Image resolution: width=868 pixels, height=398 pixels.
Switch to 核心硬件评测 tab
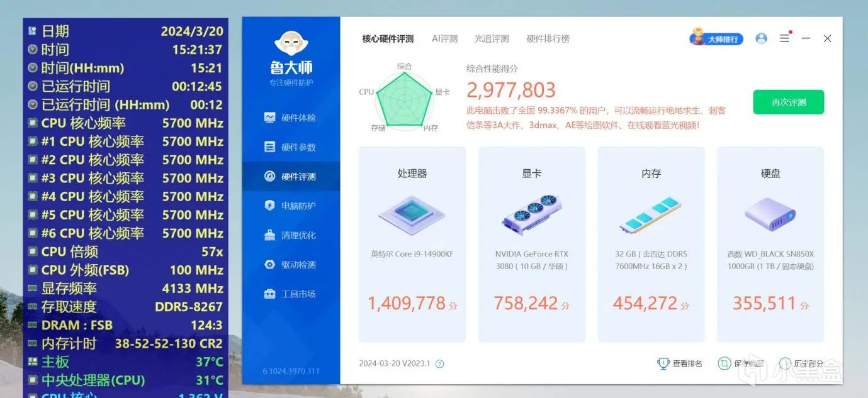click(x=388, y=39)
